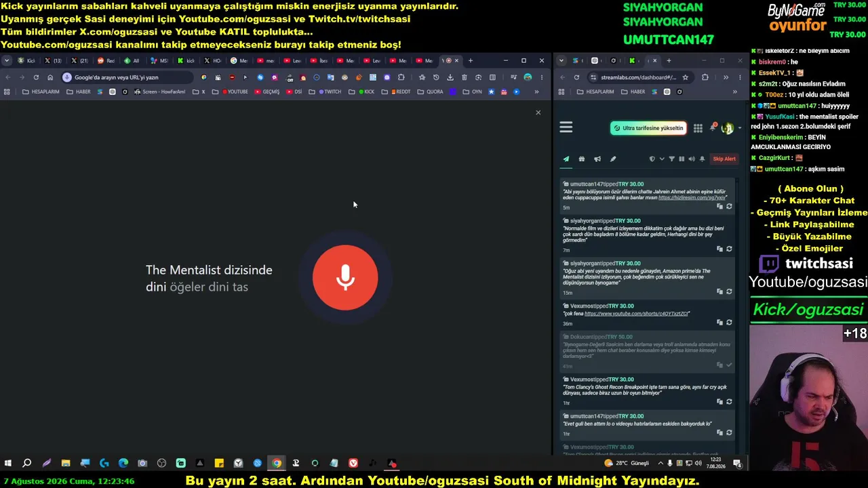Replay umuttcan147's 5m tip alert
Viewport: 868px width, 488px height.
[x=729, y=207]
